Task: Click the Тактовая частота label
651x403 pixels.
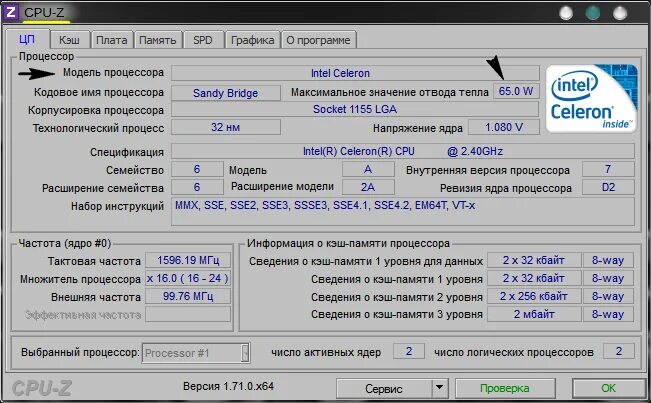Action: click(x=94, y=261)
